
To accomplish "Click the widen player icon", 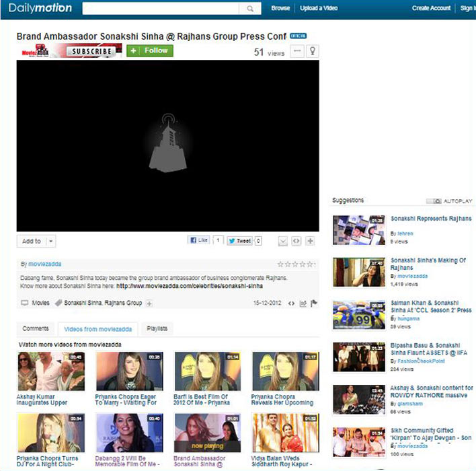I will tap(297, 51).
